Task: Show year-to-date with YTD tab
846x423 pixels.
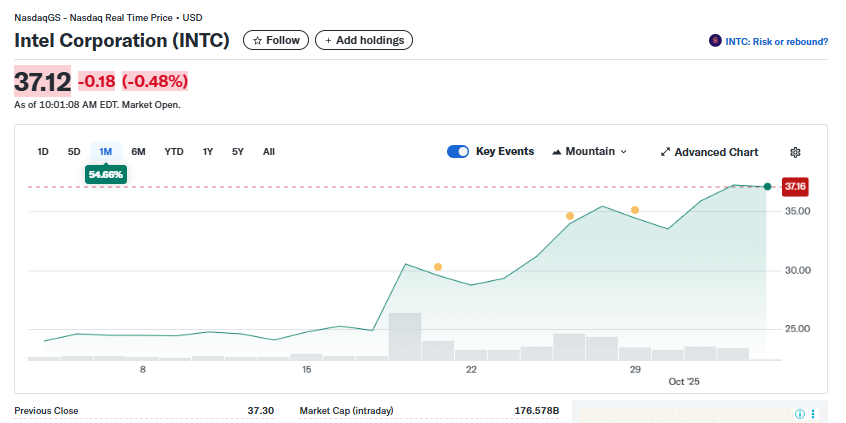Action: pos(174,152)
